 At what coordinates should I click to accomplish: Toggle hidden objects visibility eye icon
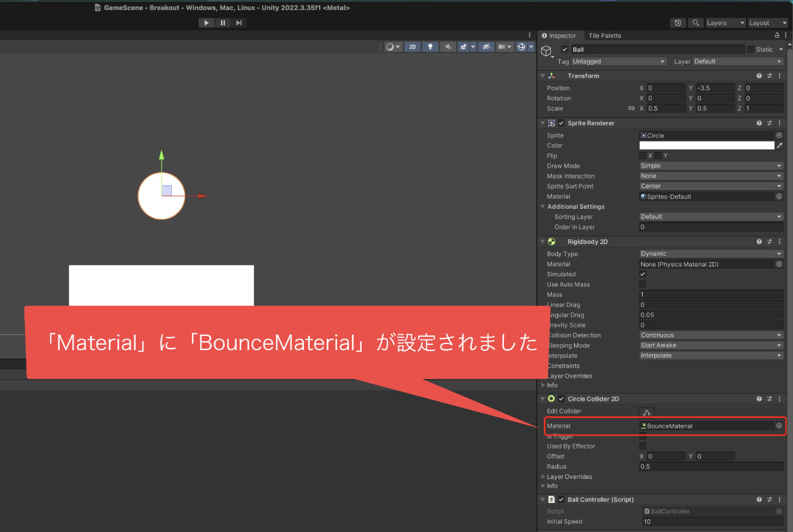tap(486, 46)
